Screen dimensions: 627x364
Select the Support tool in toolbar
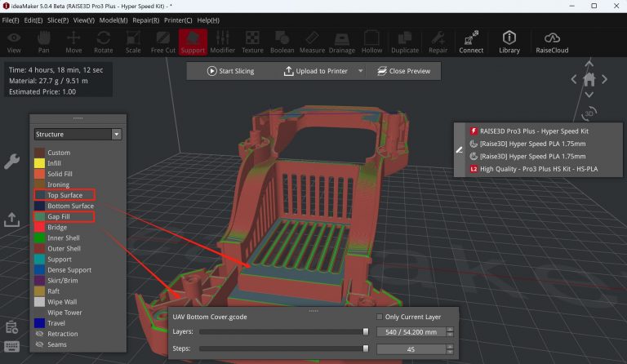[193, 42]
